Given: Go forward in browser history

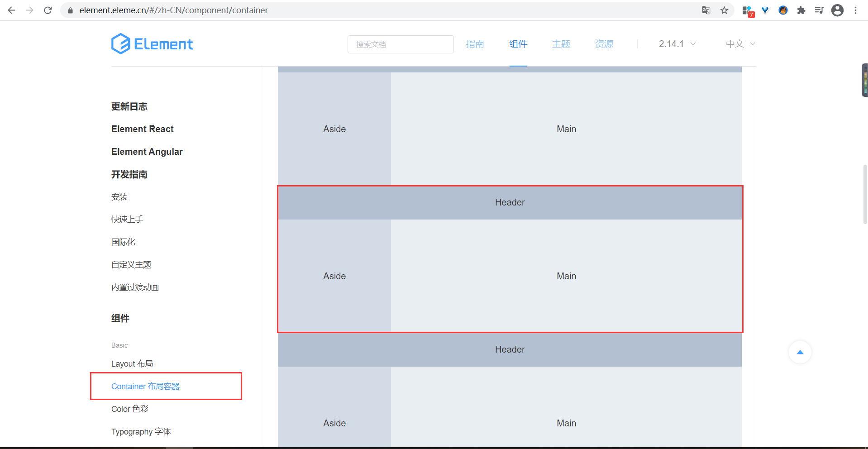Looking at the screenshot, I should click(30, 10).
